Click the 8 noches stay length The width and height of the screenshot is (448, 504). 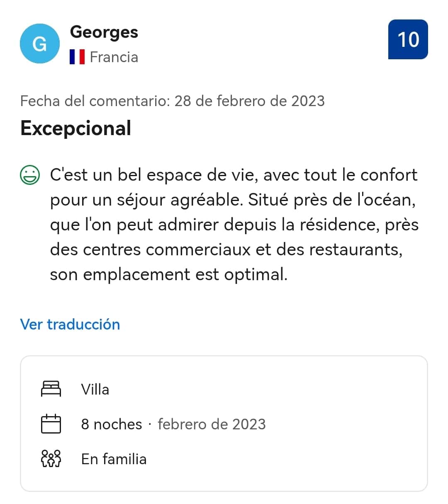tap(112, 424)
